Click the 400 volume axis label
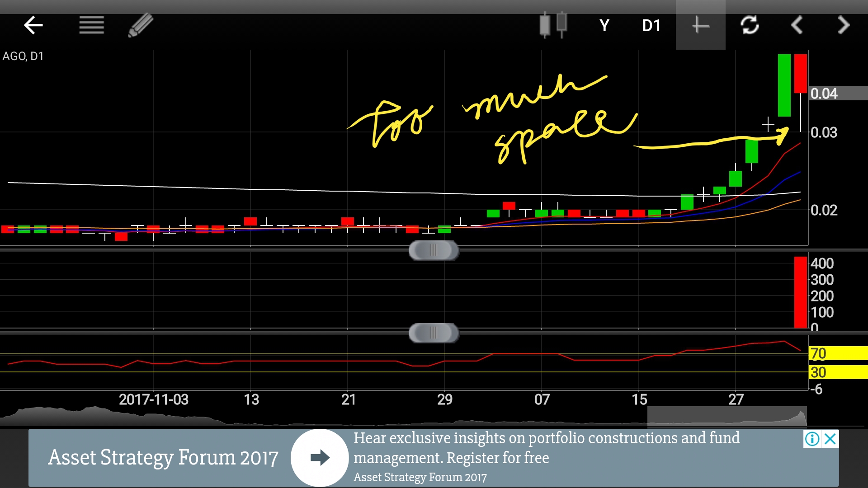 pos(822,263)
